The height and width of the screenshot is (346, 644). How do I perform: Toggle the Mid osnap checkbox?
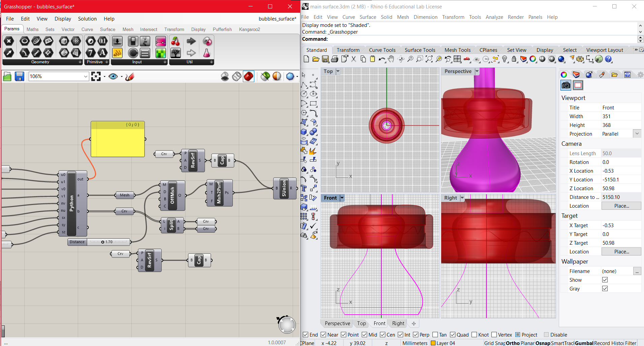coord(364,335)
